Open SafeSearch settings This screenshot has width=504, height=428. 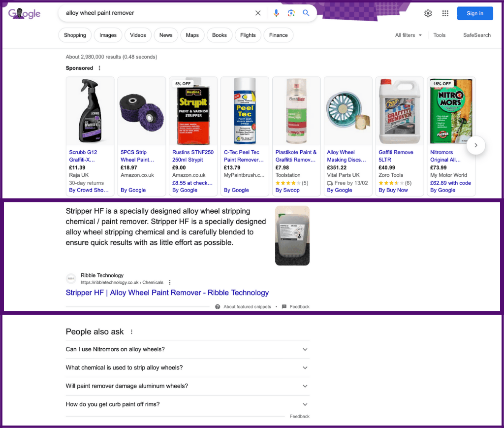click(476, 35)
